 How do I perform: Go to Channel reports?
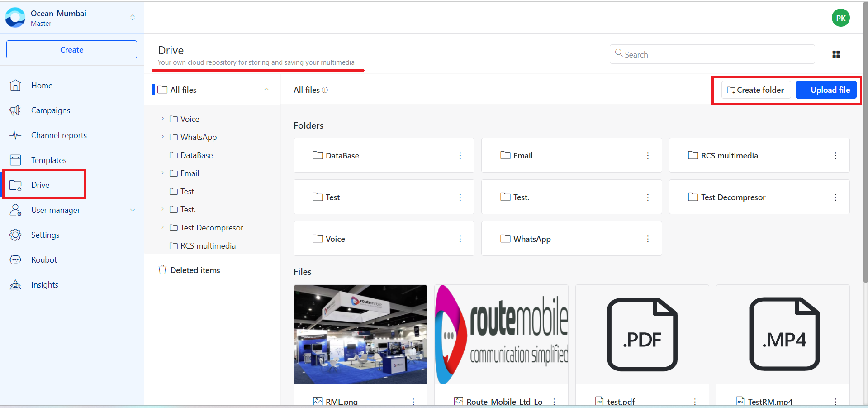coord(59,135)
